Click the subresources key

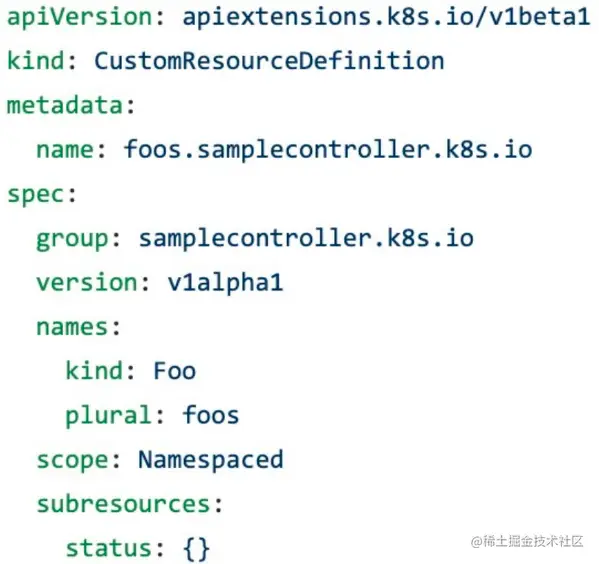tap(123, 504)
